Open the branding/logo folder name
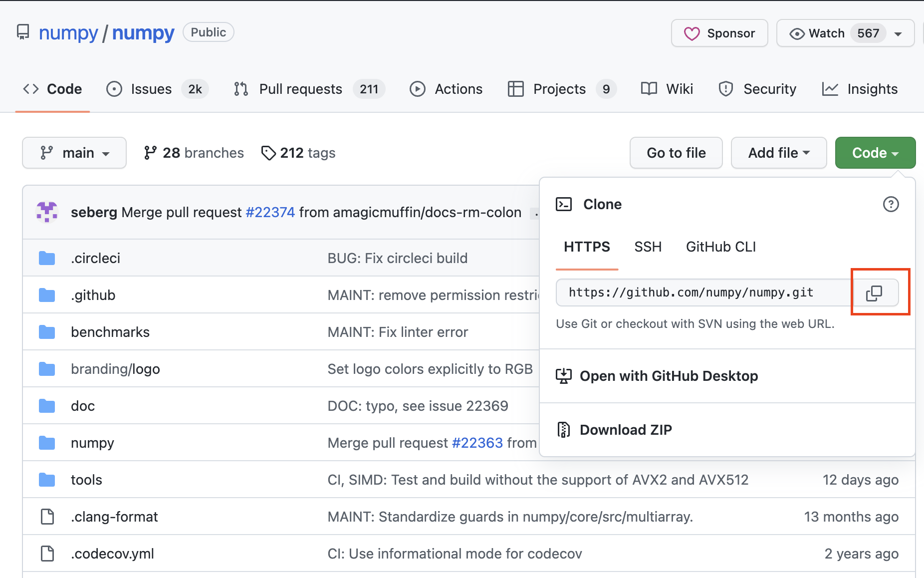 point(115,369)
